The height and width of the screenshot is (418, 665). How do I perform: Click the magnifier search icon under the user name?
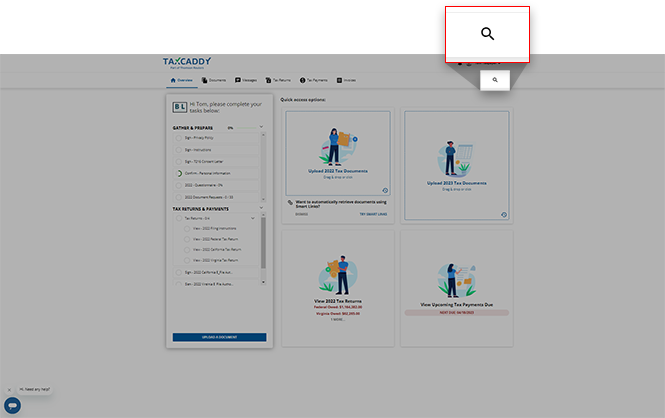(495, 80)
